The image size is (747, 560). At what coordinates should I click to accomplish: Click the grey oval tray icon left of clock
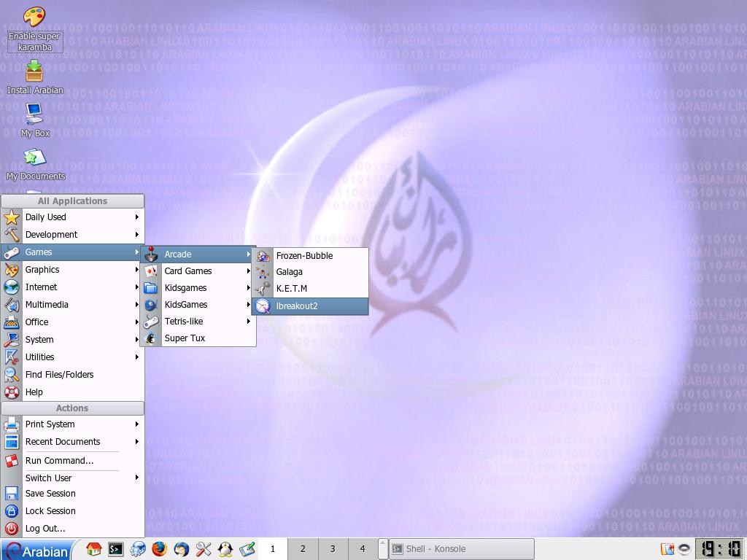(684, 549)
